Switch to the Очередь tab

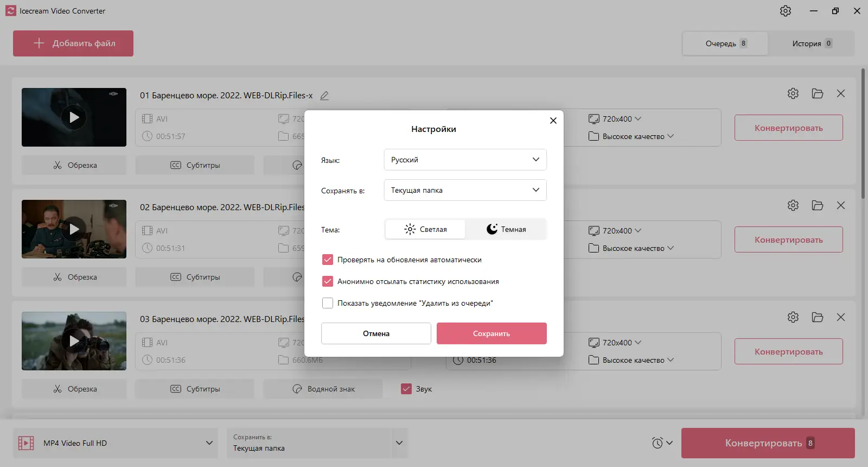click(725, 43)
